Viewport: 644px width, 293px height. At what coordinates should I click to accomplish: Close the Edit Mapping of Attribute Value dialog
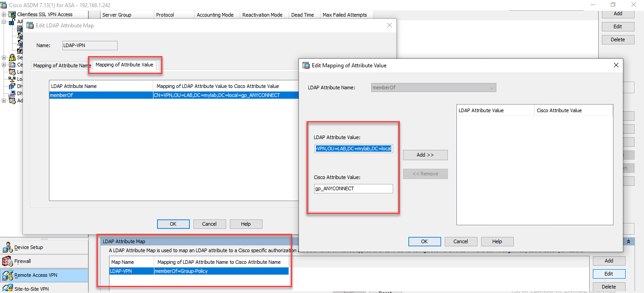(x=616, y=65)
